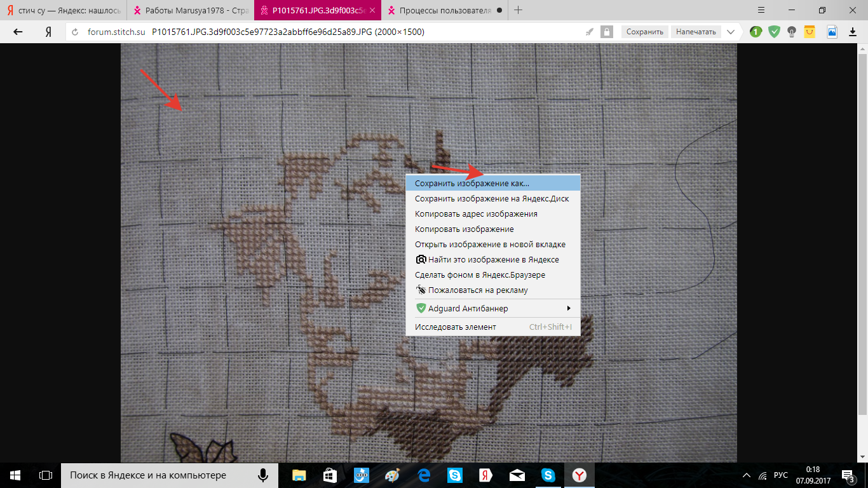Image resolution: width=868 pixels, height=488 pixels.
Task: Click the Adguard shield extension icon
Action: click(x=774, y=32)
